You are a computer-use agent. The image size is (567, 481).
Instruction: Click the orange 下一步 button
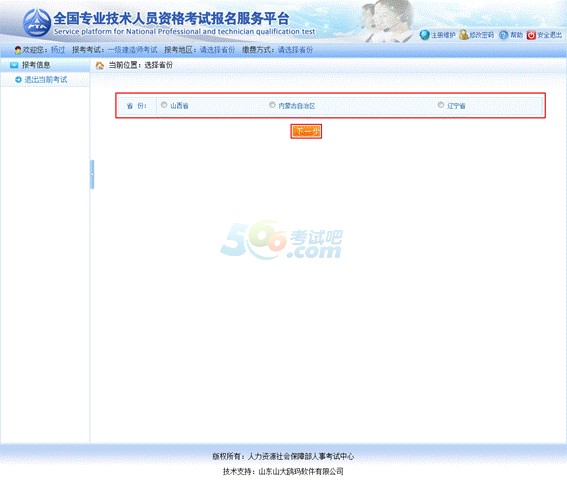click(x=306, y=131)
